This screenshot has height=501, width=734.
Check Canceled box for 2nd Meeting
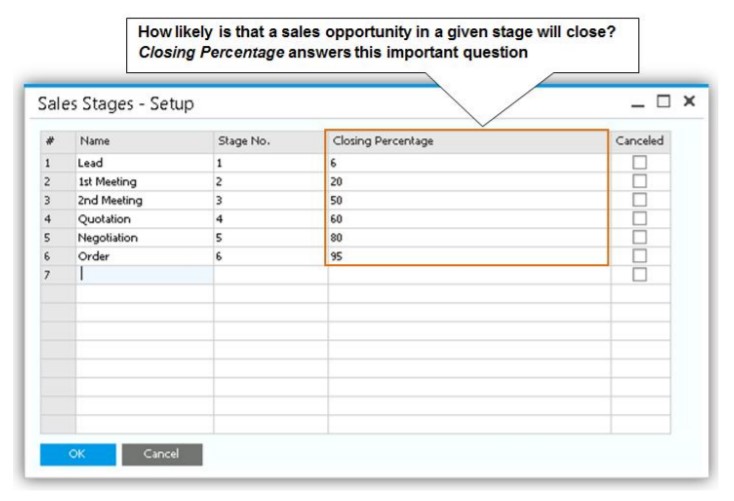coord(640,200)
